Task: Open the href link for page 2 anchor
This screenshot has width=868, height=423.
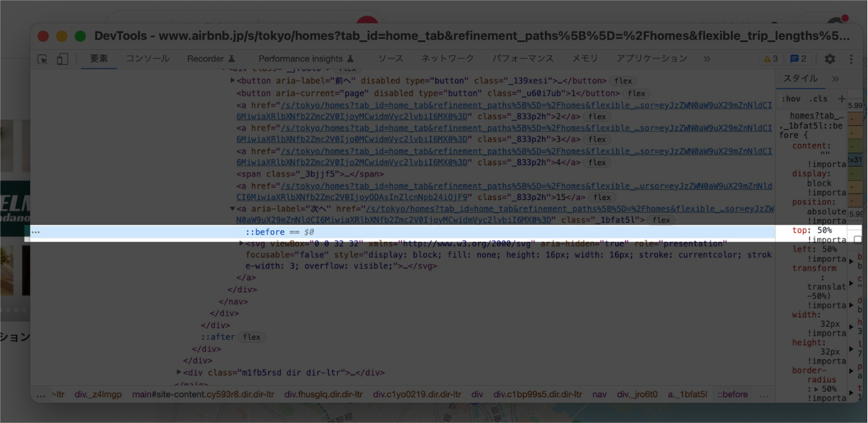Action: coord(504,110)
